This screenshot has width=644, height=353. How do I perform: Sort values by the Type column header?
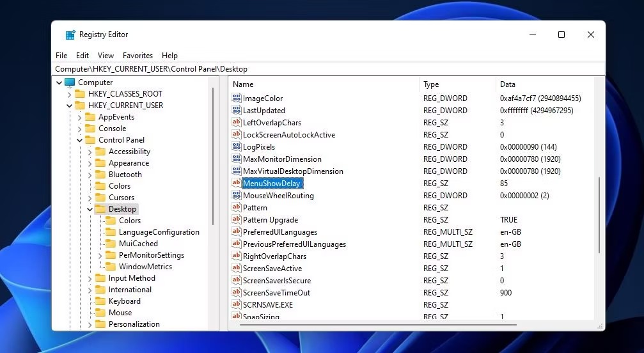(x=457, y=84)
